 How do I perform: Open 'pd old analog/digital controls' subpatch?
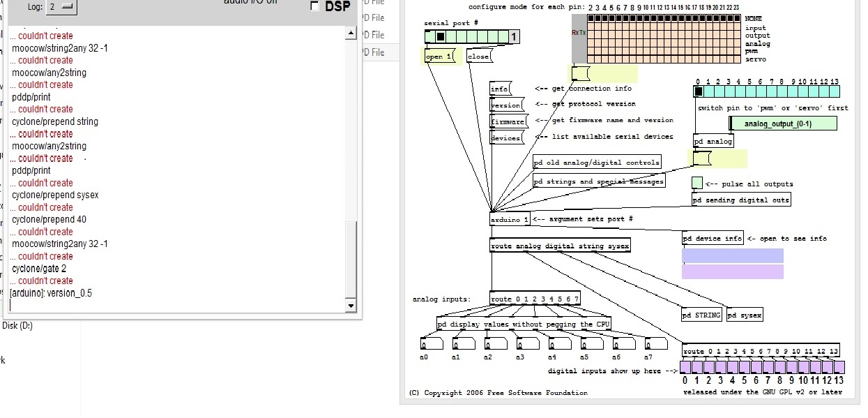pyautogui.click(x=597, y=163)
